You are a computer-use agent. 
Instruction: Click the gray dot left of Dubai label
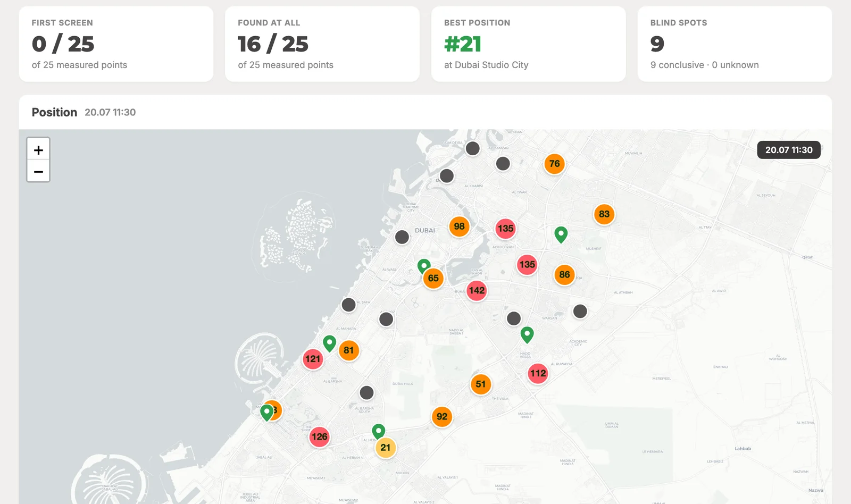(x=403, y=237)
